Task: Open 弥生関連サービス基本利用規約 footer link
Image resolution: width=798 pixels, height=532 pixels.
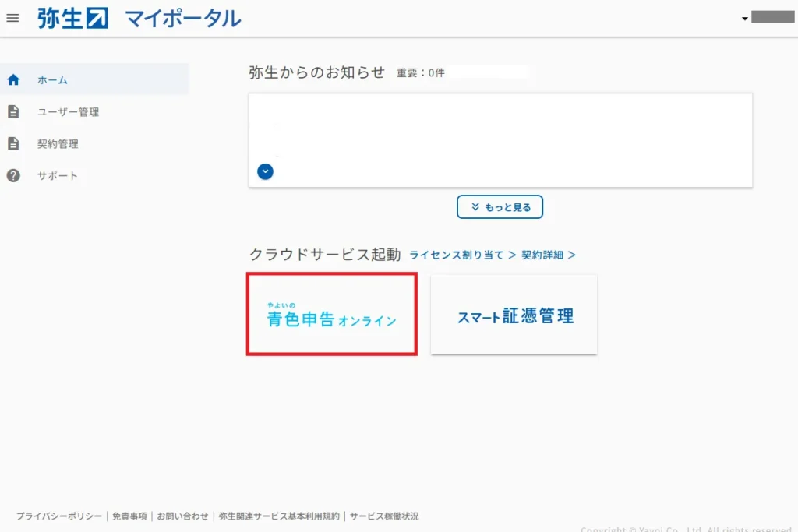Action: tap(279, 516)
